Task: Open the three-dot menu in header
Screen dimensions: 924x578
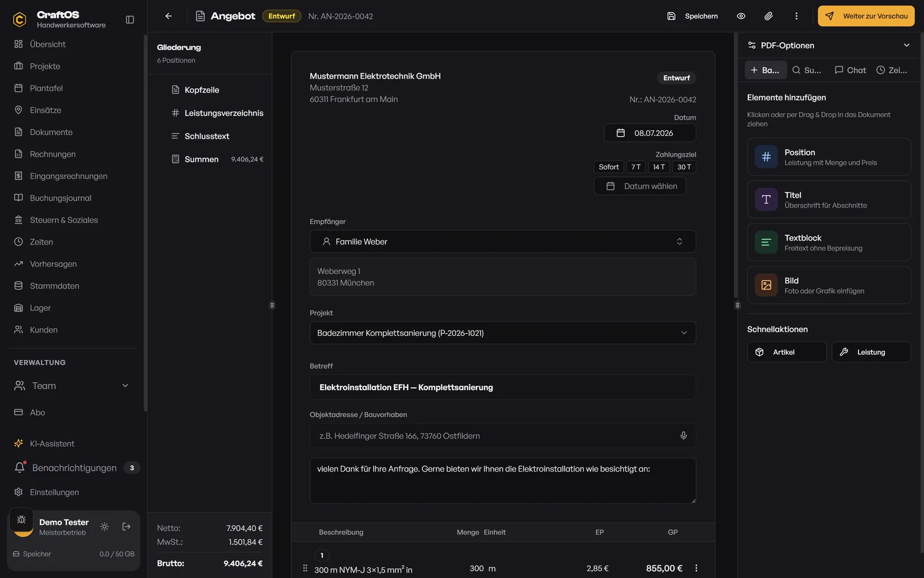Action: point(796,16)
